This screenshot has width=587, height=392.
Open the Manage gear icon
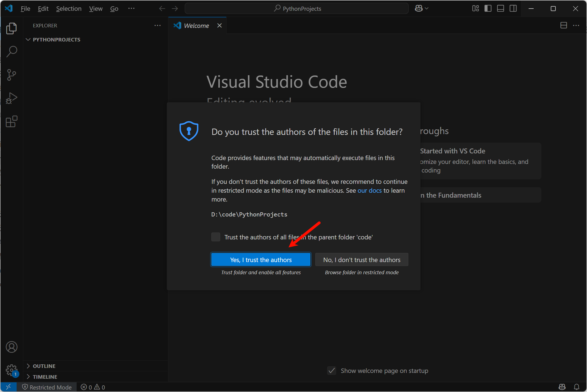(x=11, y=370)
